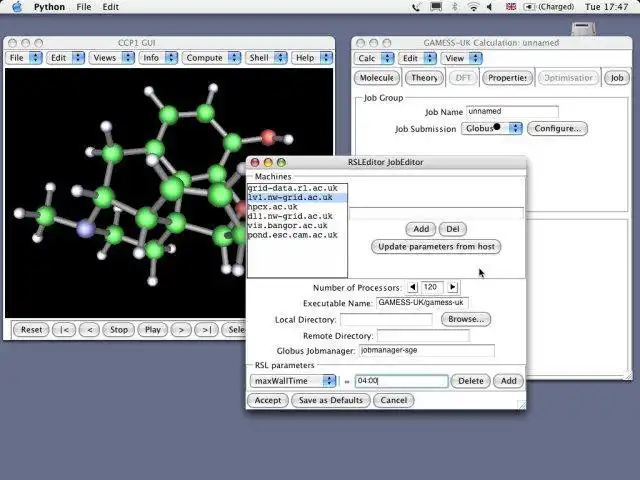Screen dimensions: 640x480
Task: Click Del button under Machines
Action: click(453, 229)
